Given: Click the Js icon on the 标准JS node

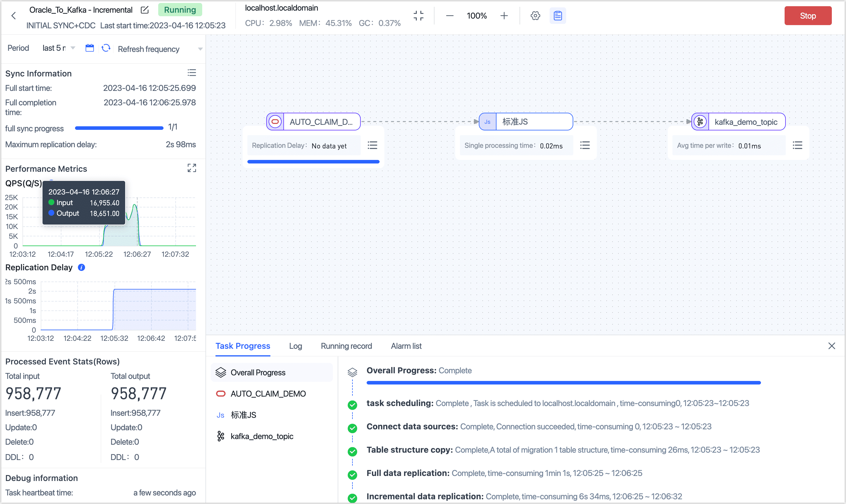Looking at the screenshot, I should pos(487,121).
